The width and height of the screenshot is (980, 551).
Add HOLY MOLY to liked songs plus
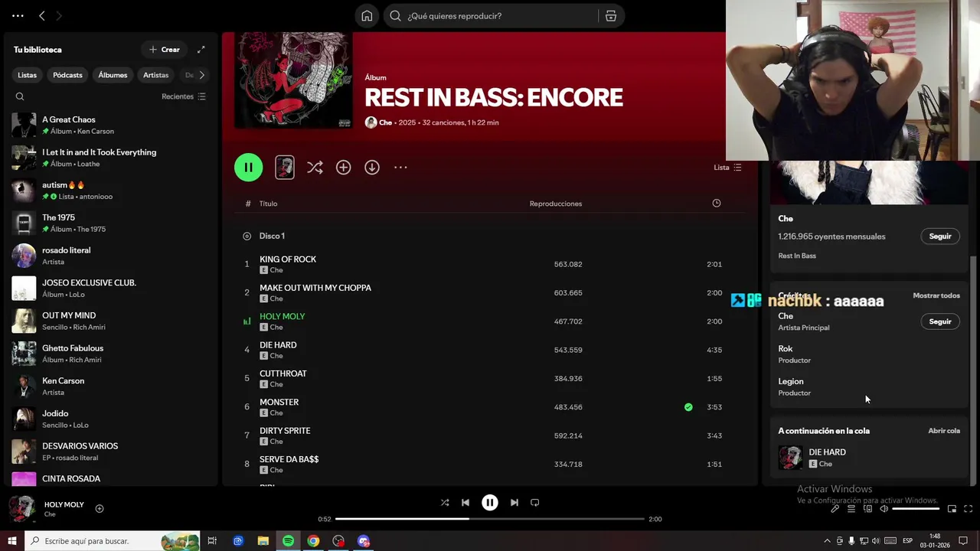[100, 509]
